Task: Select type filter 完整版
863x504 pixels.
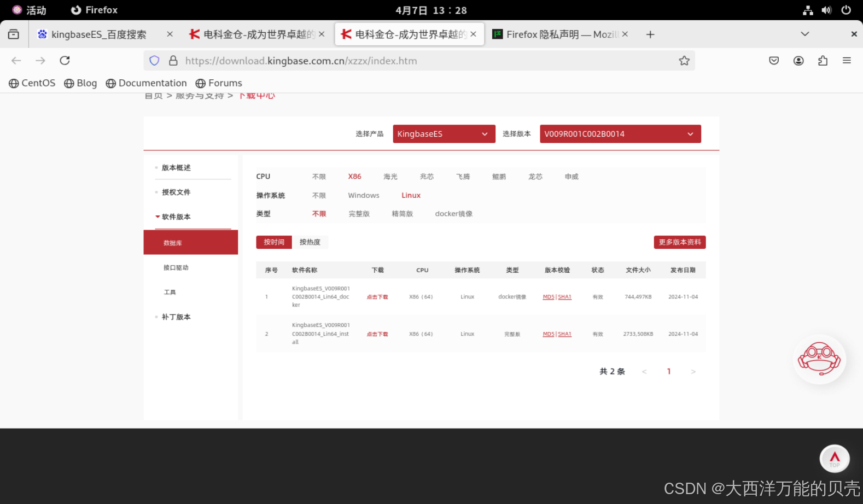Action: click(359, 214)
